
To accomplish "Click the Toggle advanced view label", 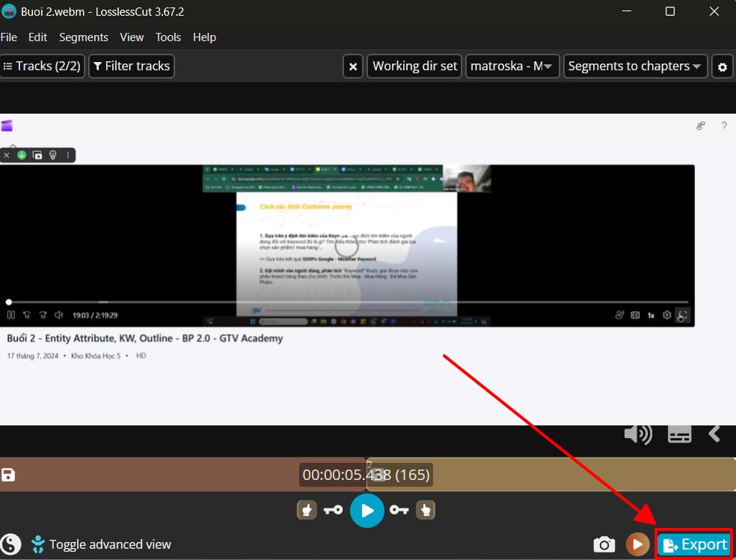I will pos(110,544).
